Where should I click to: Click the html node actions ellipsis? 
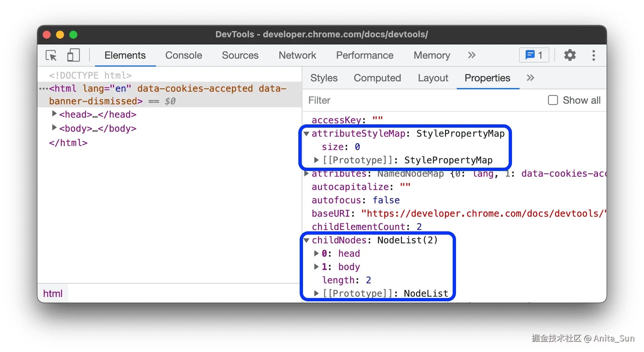click(x=44, y=89)
